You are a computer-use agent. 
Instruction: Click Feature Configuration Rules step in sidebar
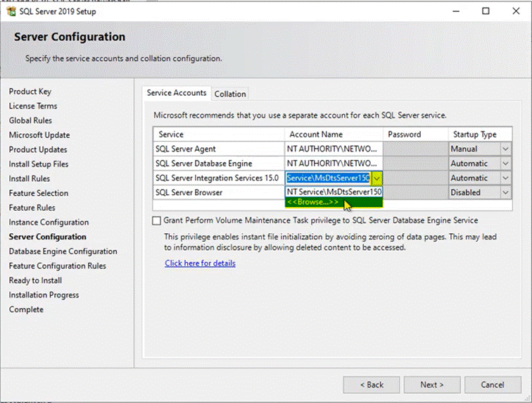(x=58, y=266)
